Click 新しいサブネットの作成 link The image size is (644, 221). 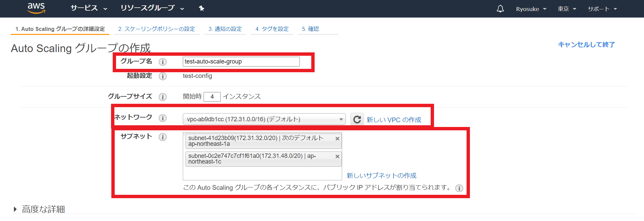[381, 176]
